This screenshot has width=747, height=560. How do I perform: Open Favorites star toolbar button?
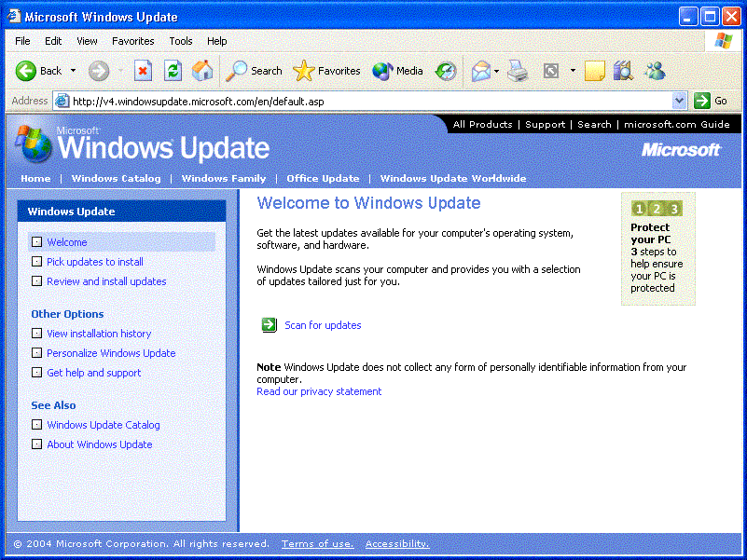click(x=326, y=71)
